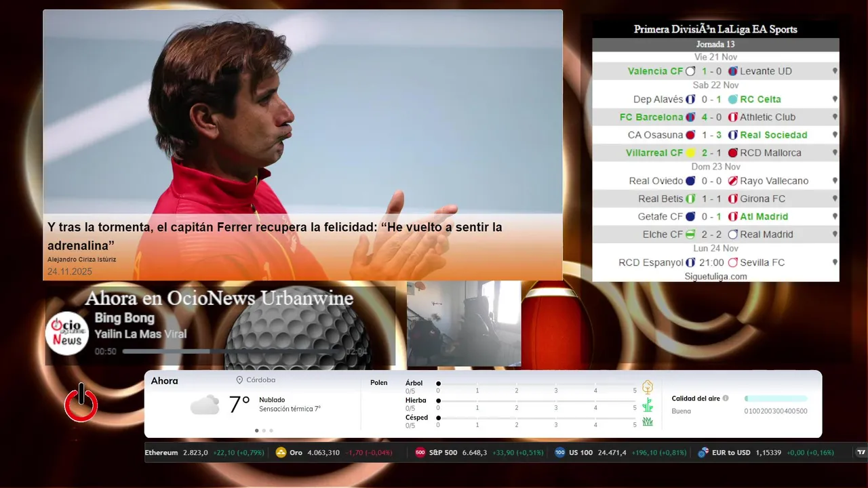Viewport: 868px width, 488px height.
Task: Click the Árbol tree pollen icon
Action: pos(648,387)
